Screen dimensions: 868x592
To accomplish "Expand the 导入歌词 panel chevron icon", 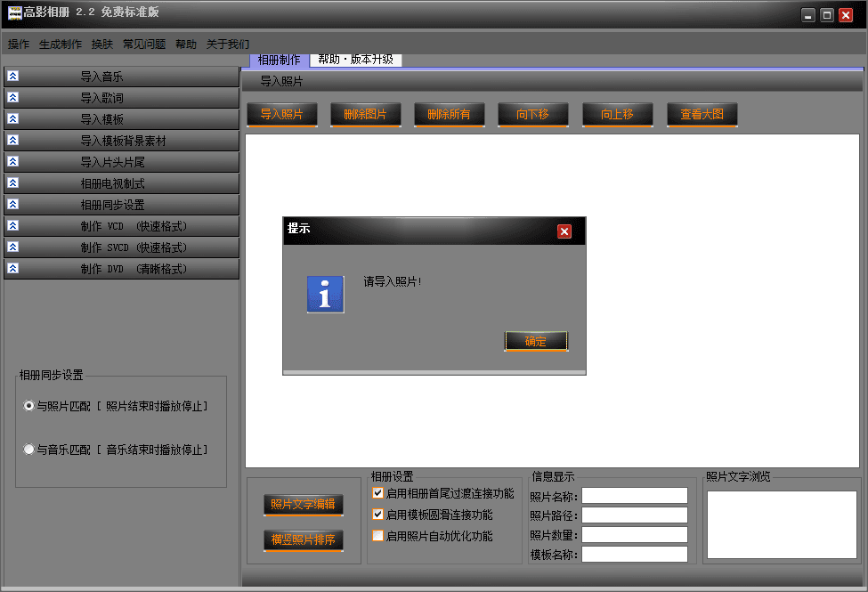I will click(12, 98).
